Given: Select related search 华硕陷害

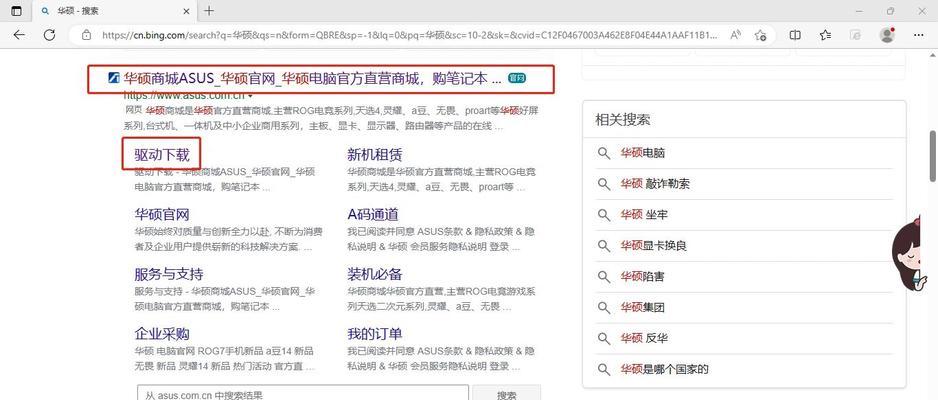Looking at the screenshot, I should (x=642, y=276).
